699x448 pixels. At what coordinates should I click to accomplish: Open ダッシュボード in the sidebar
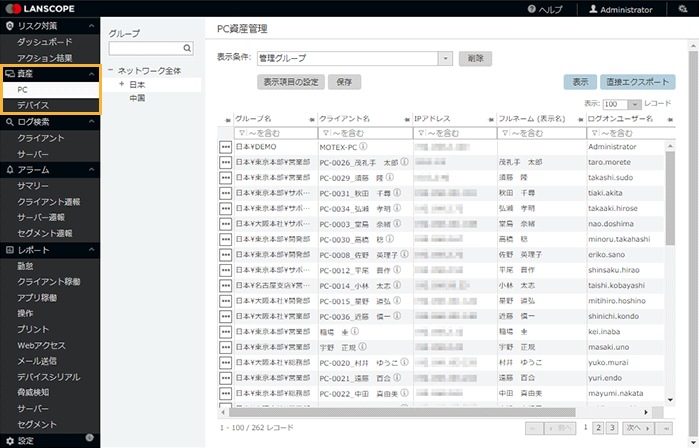point(45,42)
